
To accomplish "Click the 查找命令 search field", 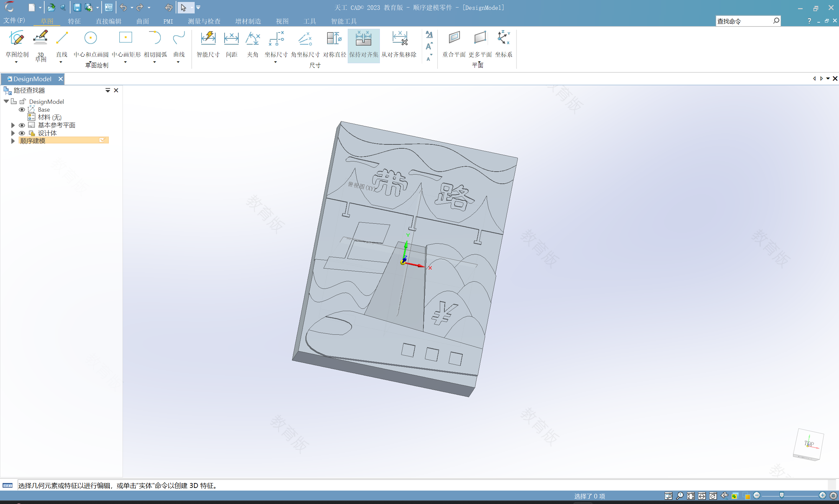I will (x=744, y=21).
